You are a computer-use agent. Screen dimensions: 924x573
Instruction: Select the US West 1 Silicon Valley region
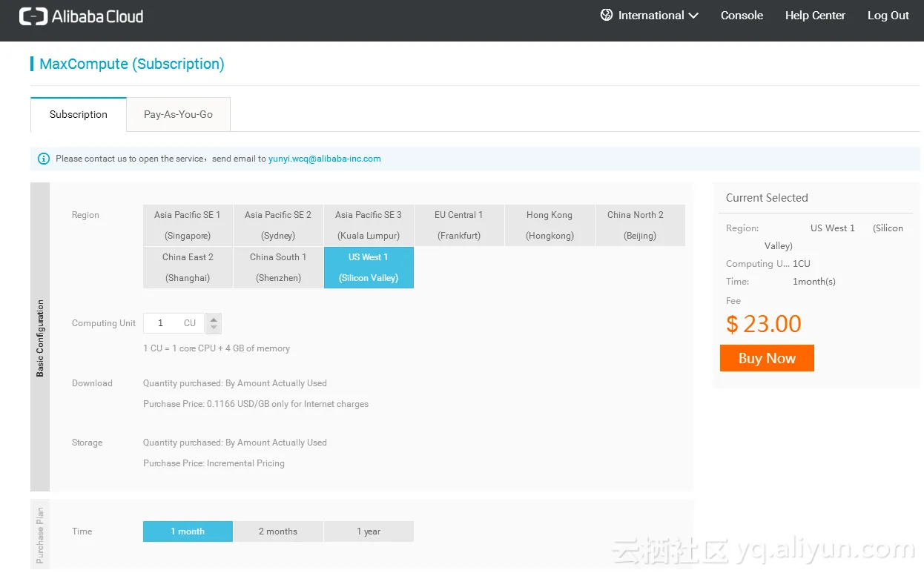point(369,268)
